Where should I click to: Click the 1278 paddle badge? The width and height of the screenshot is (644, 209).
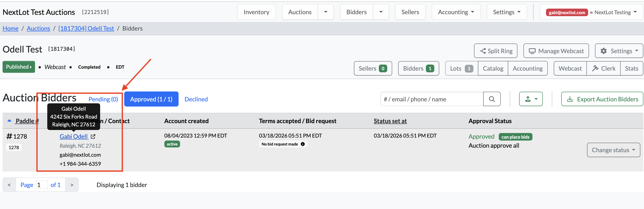tap(14, 147)
